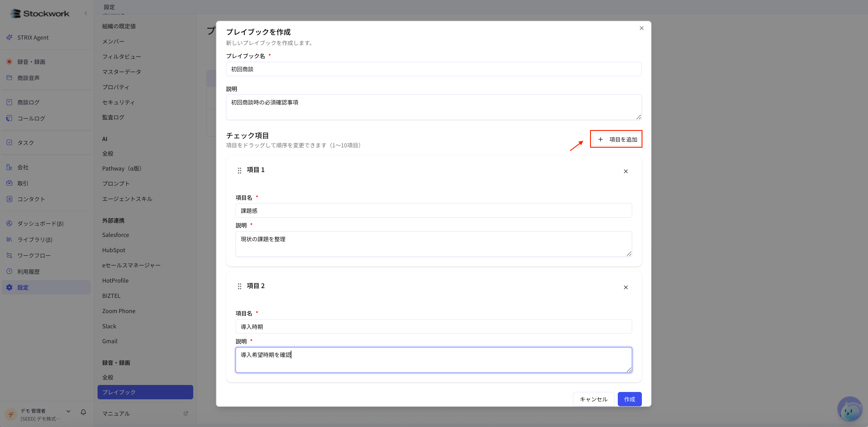Close the プレイブックを作成 dialog
The height and width of the screenshot is (427, 868).
coord(642,28)
